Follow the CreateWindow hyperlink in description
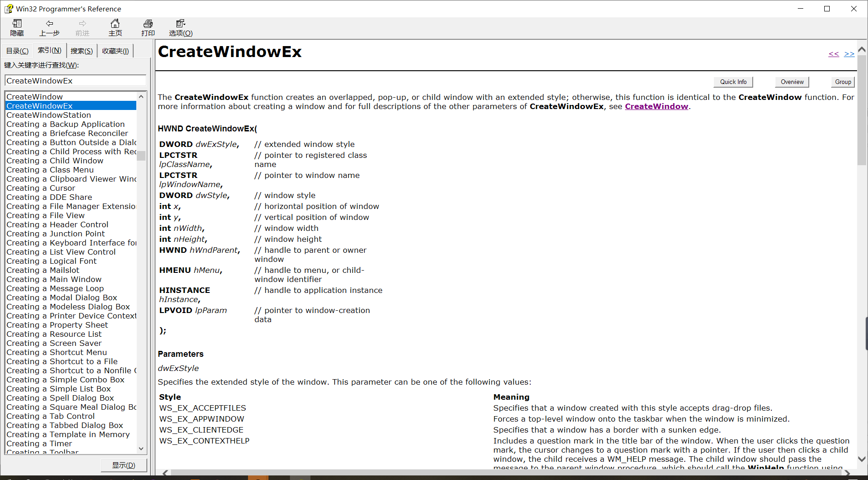The image size is (868, 480). pos(656,106)
